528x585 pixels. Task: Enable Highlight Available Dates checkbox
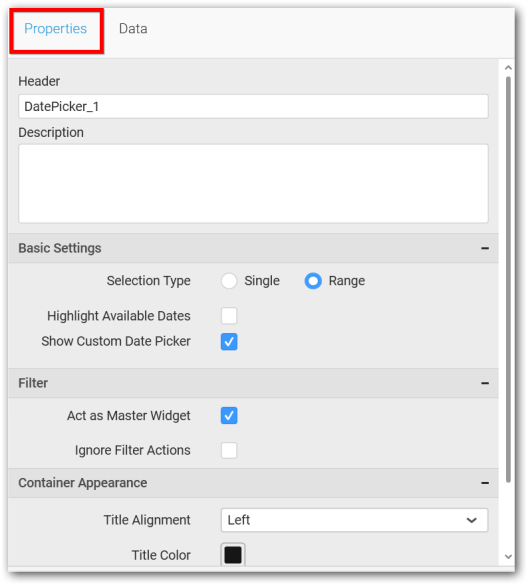coord(229,316)
